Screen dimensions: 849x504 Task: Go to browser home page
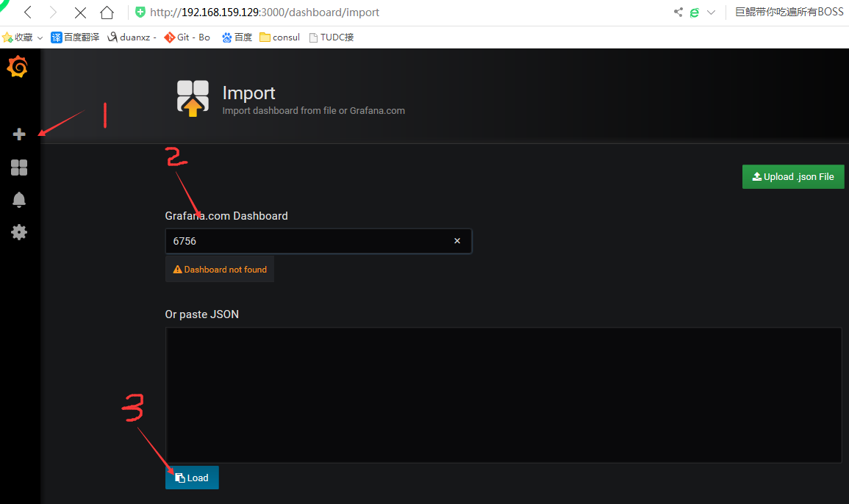pos(107,12)
